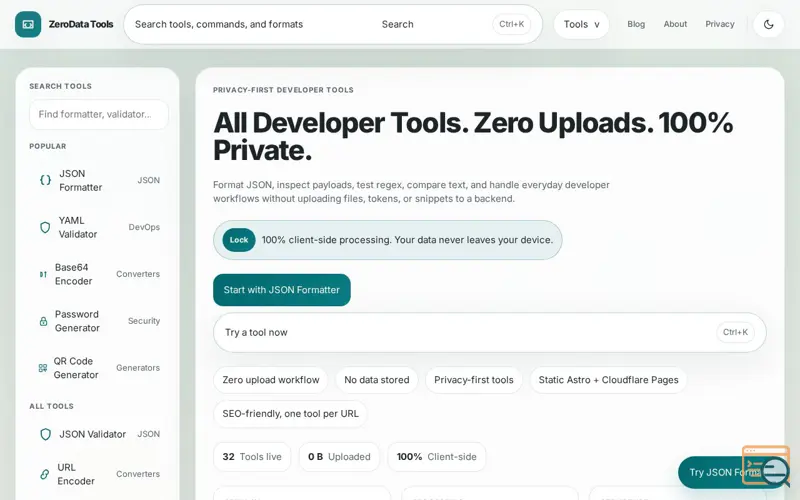Click the Security tag beside Password Generator
Viewport: 800px width, 500px height.
[144, 321]
